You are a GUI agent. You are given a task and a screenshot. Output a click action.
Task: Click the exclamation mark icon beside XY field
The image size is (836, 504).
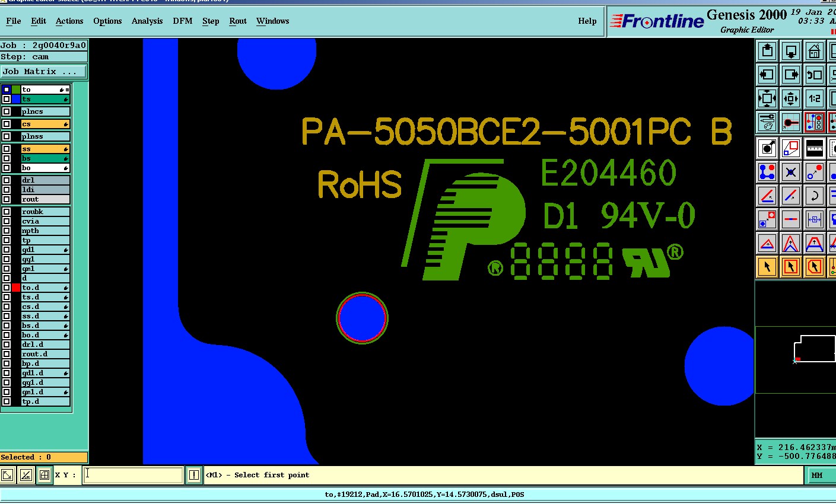pos(194,475)
